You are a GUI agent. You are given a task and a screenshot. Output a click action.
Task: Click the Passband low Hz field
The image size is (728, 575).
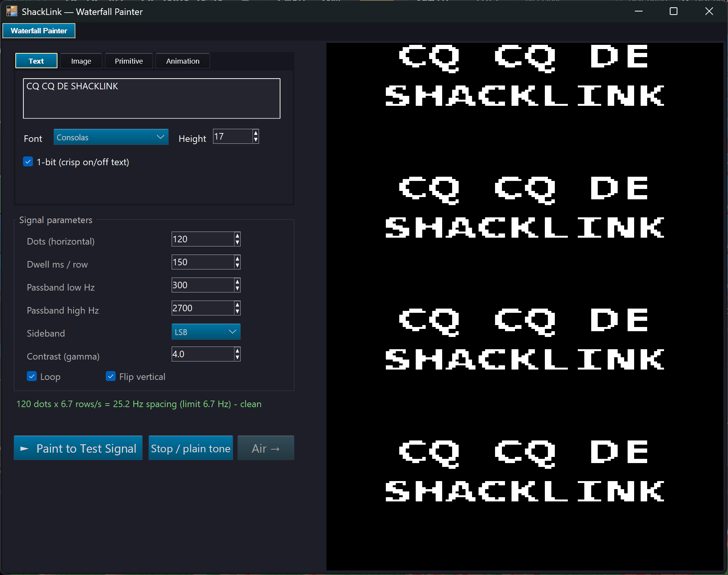(x=203, y=285)
